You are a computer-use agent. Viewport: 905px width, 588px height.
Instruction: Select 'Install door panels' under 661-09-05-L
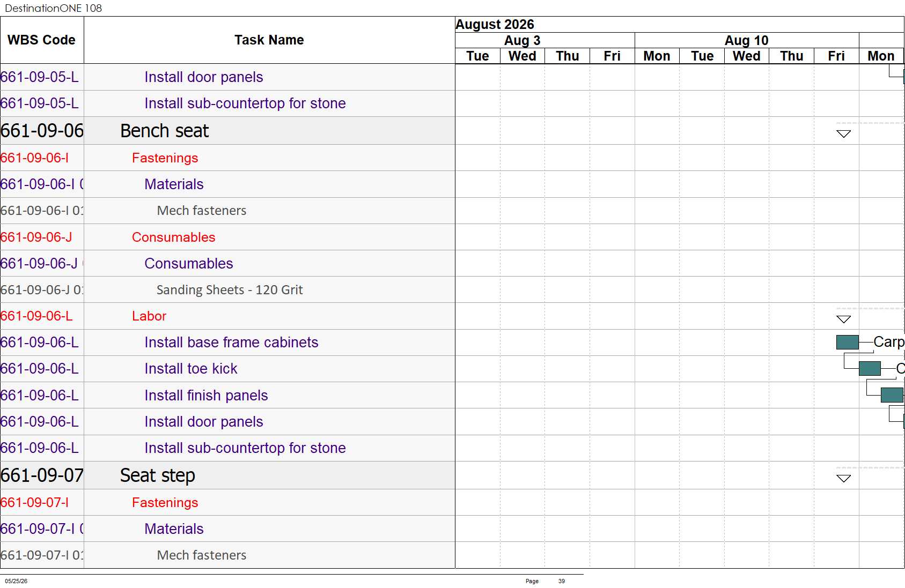click(x=204, y=77)
